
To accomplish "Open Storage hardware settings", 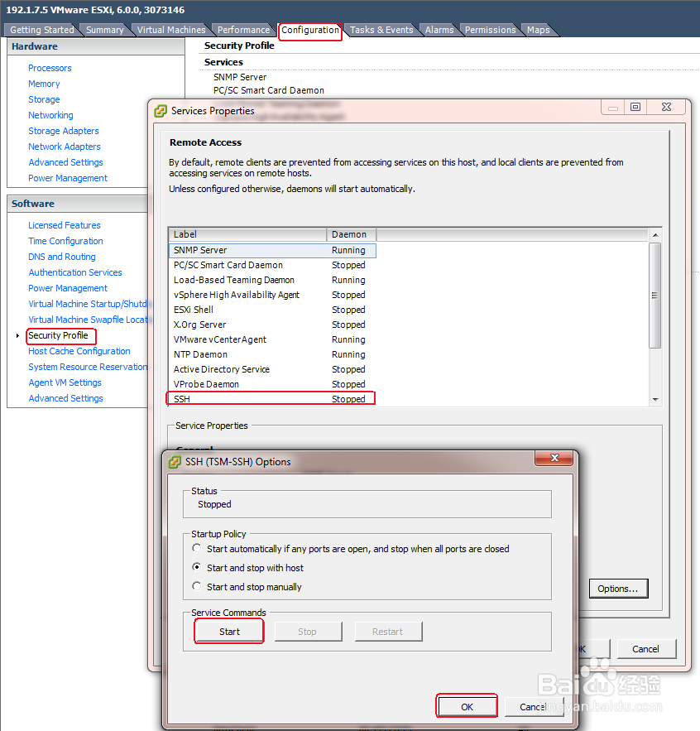I will 44,99.
